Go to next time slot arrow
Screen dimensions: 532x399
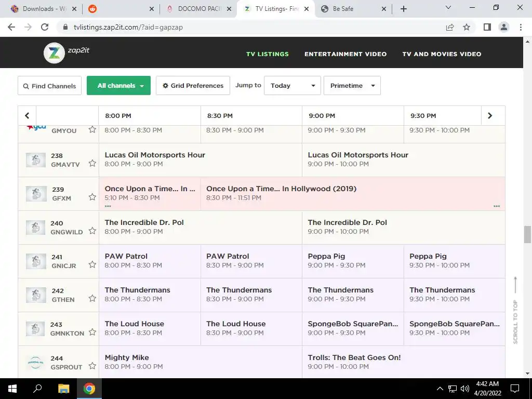click(x=489, y=116)
